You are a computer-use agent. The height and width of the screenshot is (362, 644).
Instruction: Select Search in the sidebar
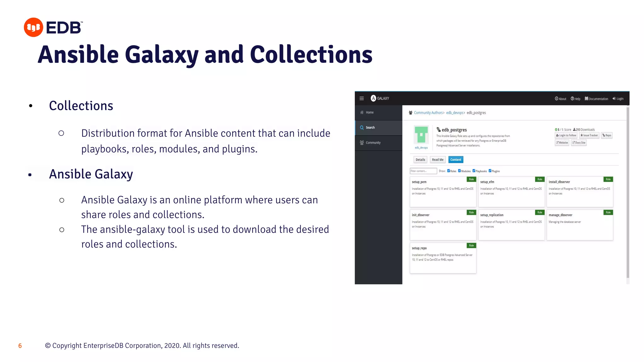point(379,128)
